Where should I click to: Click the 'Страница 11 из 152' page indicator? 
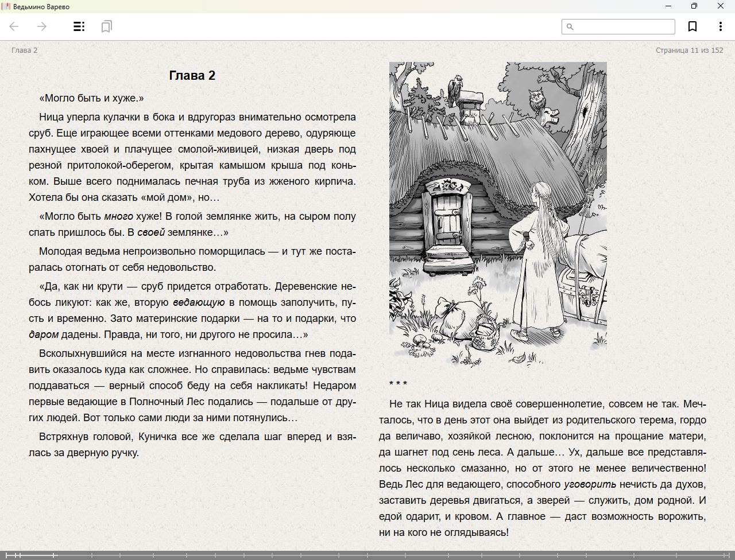(x=689, y=50)
